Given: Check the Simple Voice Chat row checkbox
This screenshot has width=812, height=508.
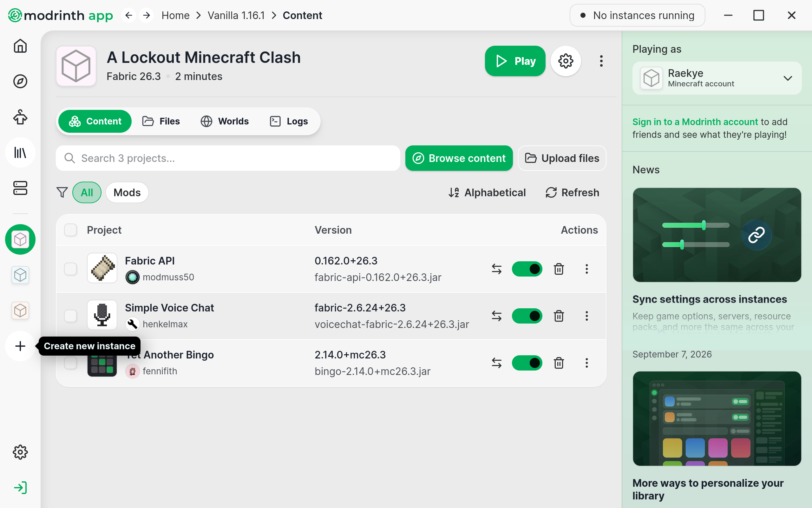Looking at the screenshot, I should tap(70, 316).
